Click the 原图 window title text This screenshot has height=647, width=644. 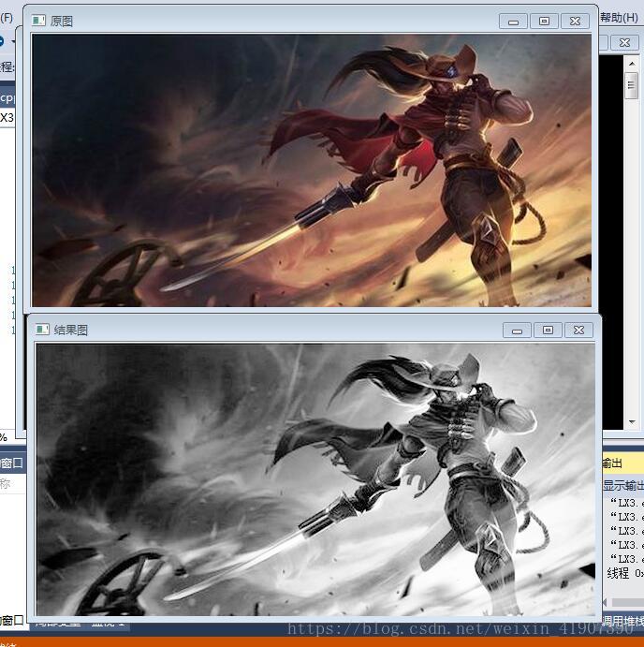click(x=62, y=21)
